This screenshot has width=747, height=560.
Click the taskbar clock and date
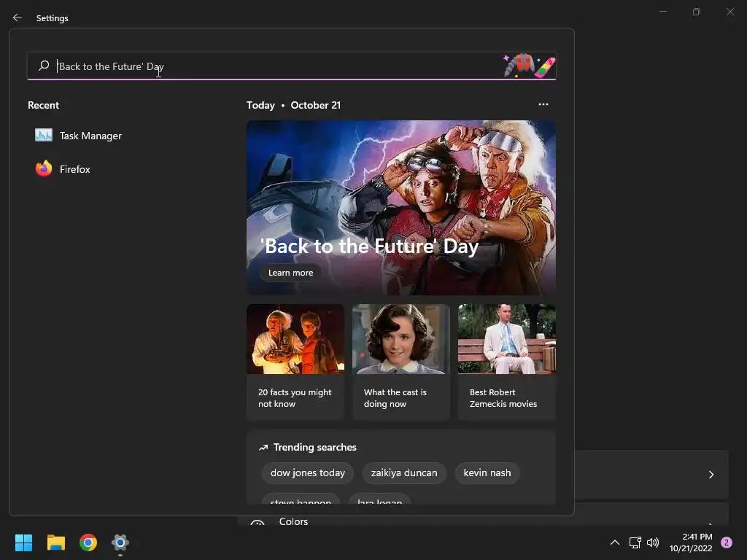tap(691, 542)
